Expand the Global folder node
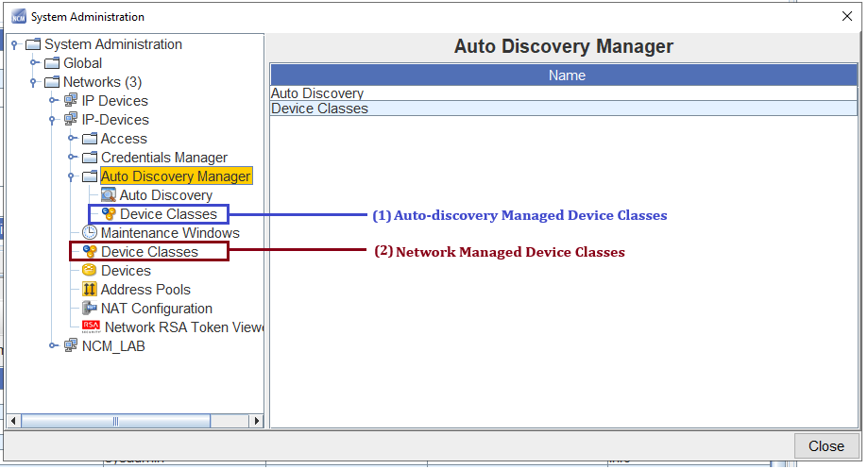This screenshot has height=469, width=868. 34,63
